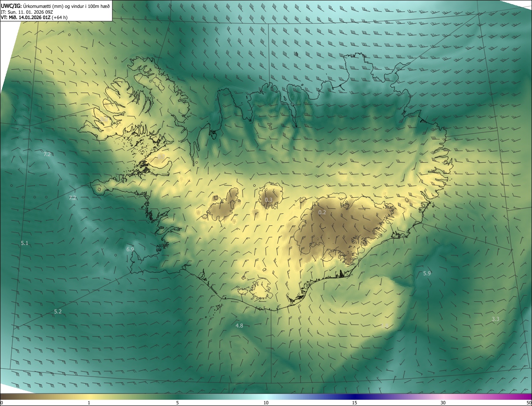Screen dimensions: 532x406
Task: Click the initialization time line "IT: Sun. 11. 01. 2026 09Z"
Action: [27, 12]
